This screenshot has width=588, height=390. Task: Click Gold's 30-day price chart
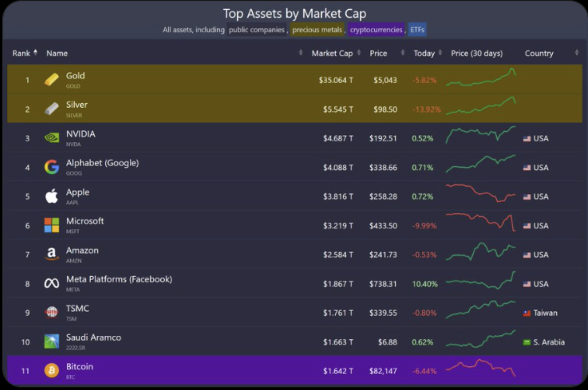point(481,77)
